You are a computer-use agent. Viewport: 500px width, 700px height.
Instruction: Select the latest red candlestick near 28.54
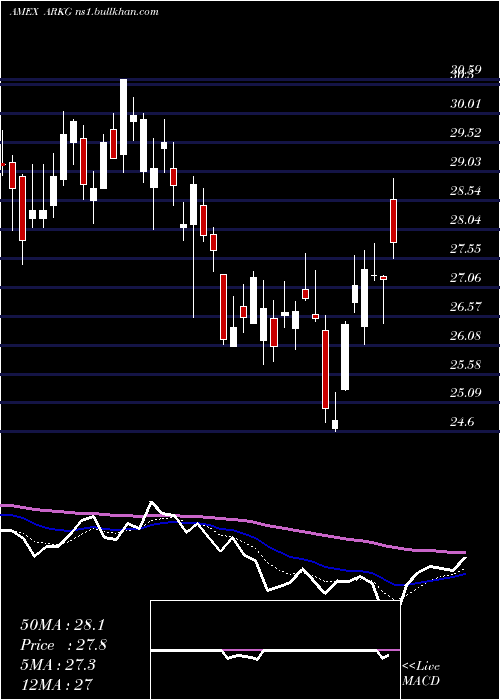(x=393, y=221)
